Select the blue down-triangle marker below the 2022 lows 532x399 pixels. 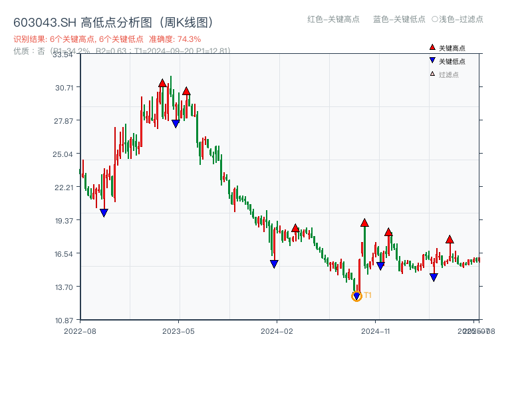pyautogui.click(x=104, y=212)
